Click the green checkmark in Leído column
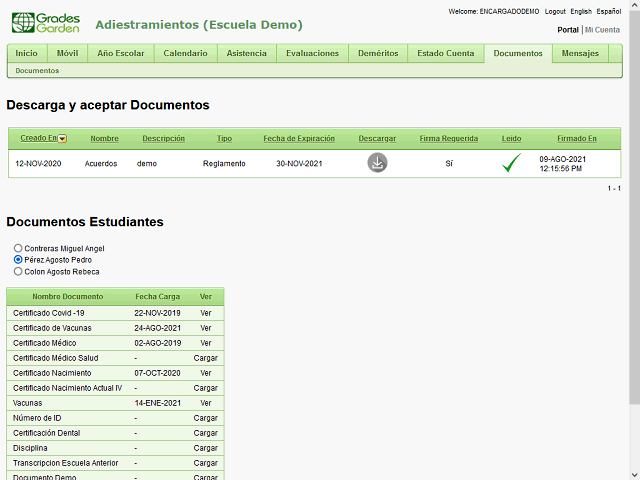Screen dimensions: 640x480 tap(512, 163)
